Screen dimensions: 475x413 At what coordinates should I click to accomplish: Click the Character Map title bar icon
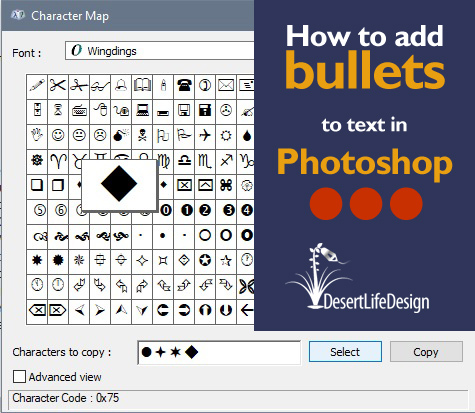pos(17,15)
